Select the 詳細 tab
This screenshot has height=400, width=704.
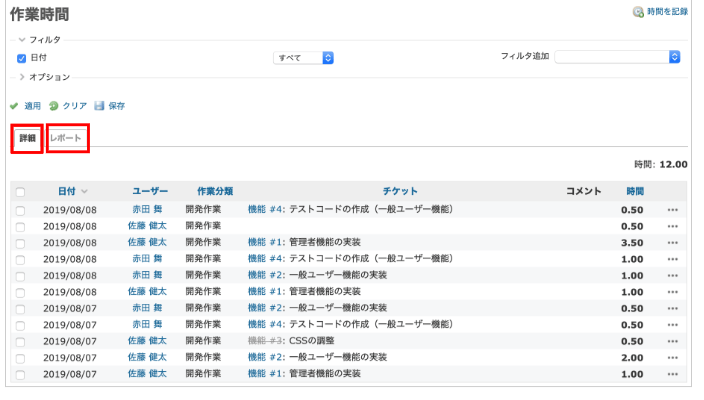[27, 138]
